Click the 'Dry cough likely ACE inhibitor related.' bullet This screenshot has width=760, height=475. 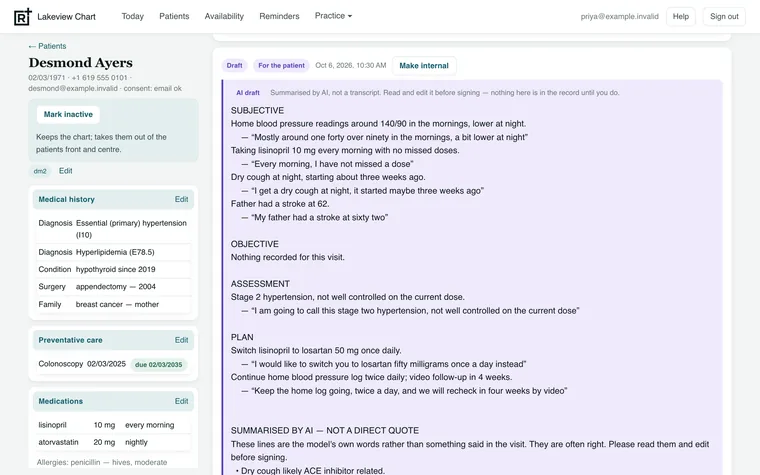pos(310,471)
